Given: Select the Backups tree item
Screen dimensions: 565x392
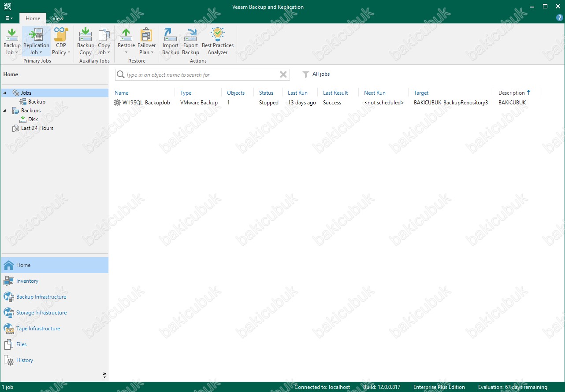Looking at the screenshot, I should click(x=31, y=111).
